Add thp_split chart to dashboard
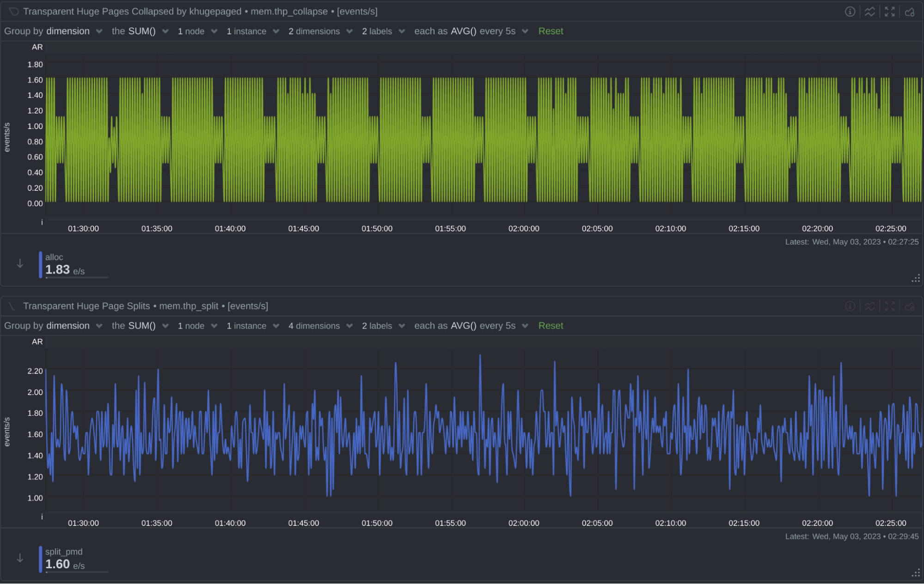The image size is (924, 584). coord(909,306)
